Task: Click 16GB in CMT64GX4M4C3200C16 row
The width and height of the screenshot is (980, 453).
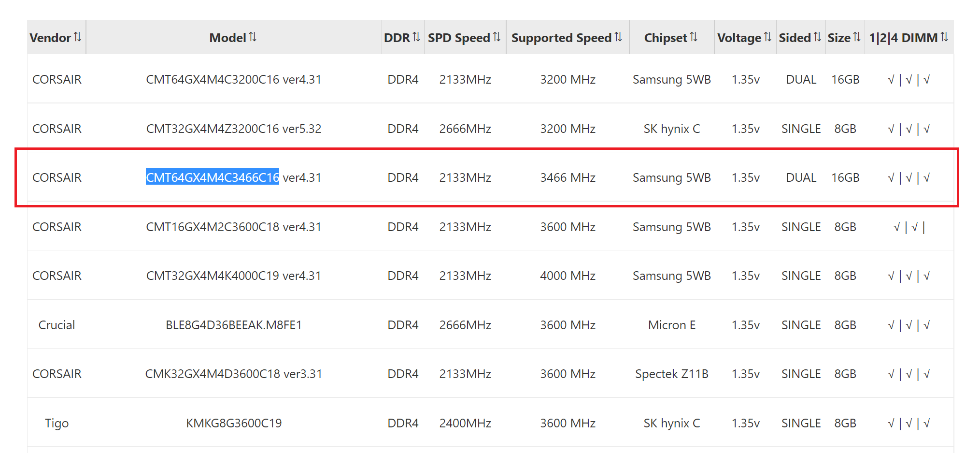Action: (845, 79)
